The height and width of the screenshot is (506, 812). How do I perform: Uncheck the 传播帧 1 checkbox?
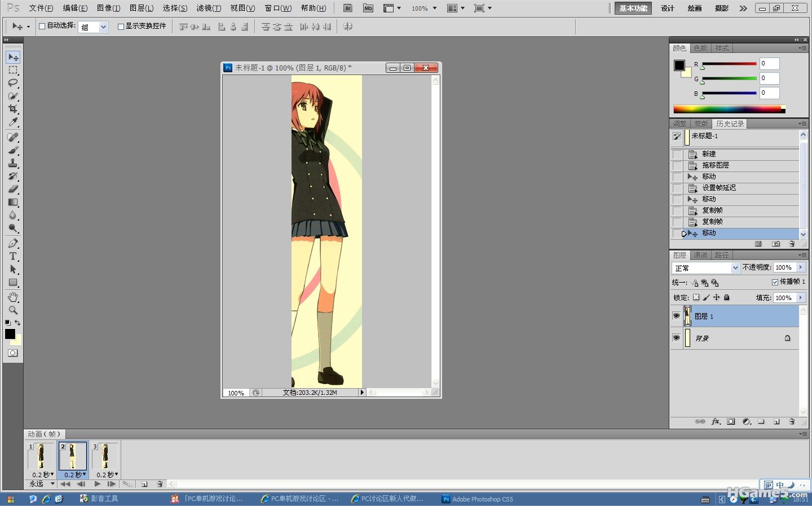tap(775, 282)
